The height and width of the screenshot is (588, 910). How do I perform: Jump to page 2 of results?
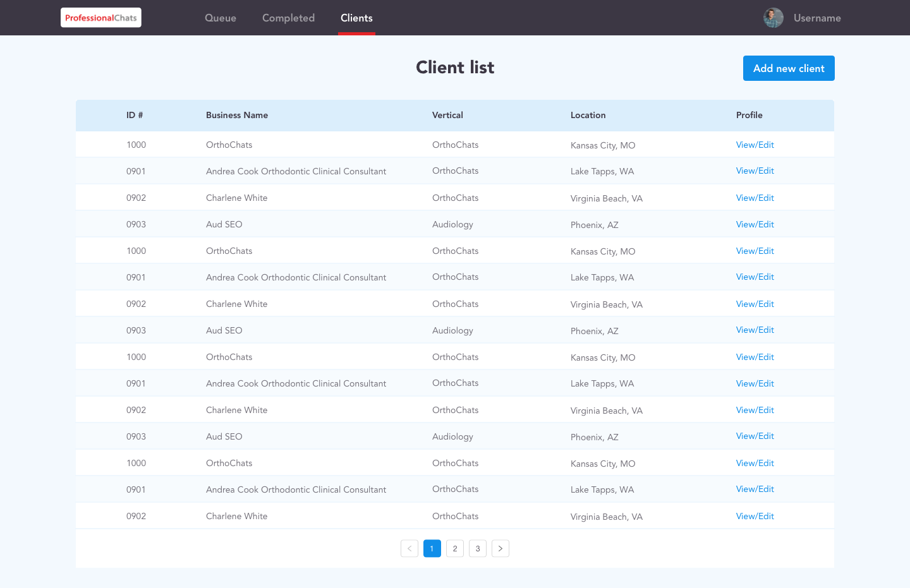[x=455, y=548]
